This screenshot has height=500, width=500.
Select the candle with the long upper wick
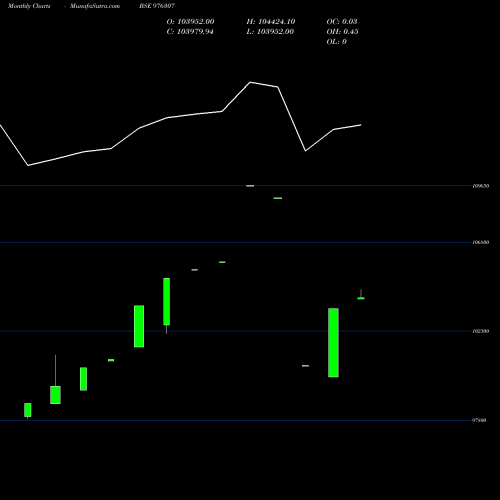point(55,380)
